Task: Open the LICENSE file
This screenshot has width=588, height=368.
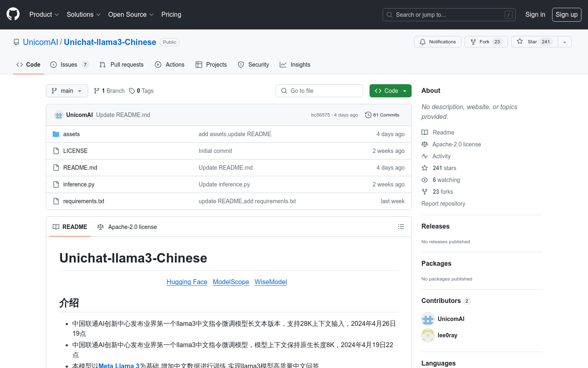Action: tap(75, 151)
